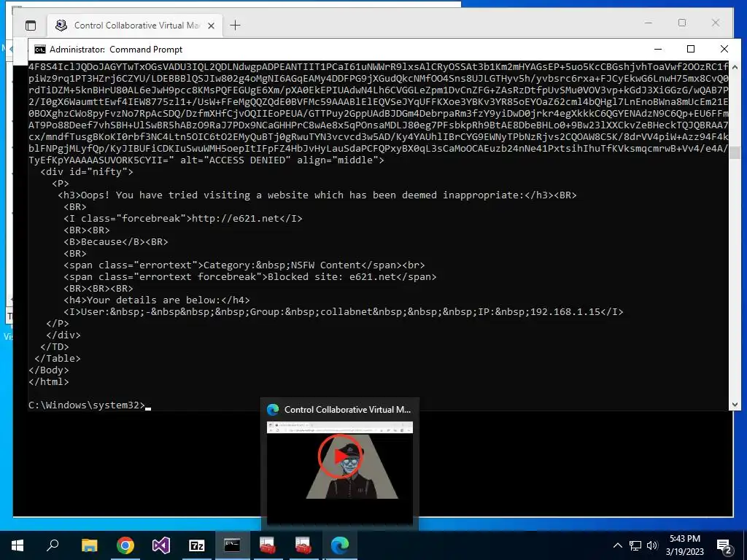
Task: Click the 'Category: NSFW Content' line
Action: pyautogui.click(x=244, y=265)
